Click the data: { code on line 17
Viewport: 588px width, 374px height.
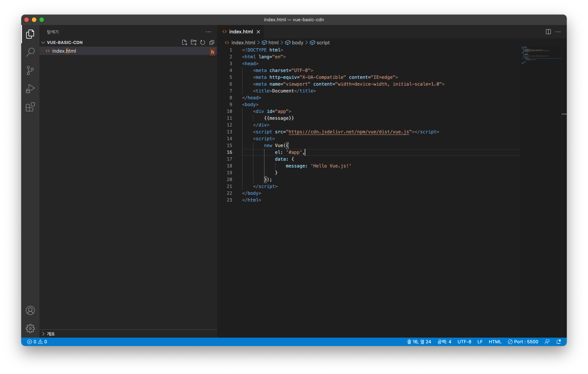(284, 159)
